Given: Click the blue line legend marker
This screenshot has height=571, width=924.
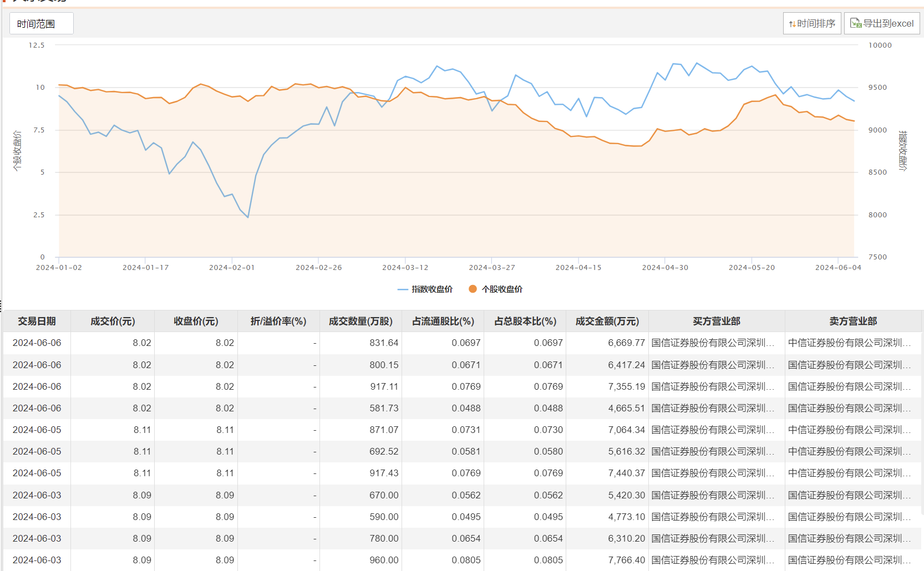Looking at the screenshot, I should pos(403,289).
